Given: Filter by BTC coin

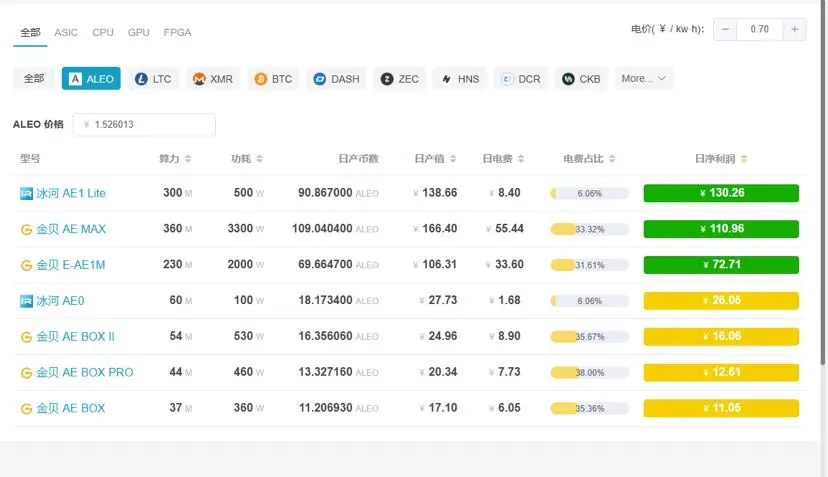Looking at the screenshot, I should (273, 79).
